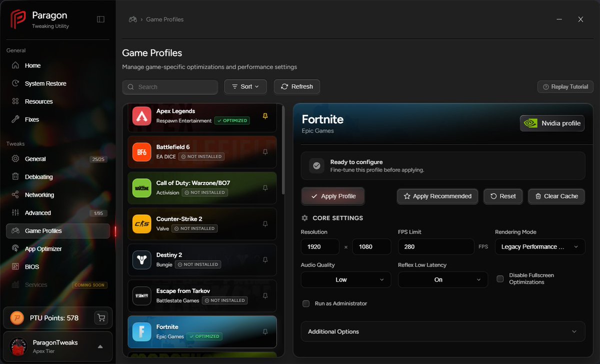This screenshot has height=364, width=600.
Task: Pin the Escape from Tarkov profile
Action: pyautogui.click(x=265, y=296)
